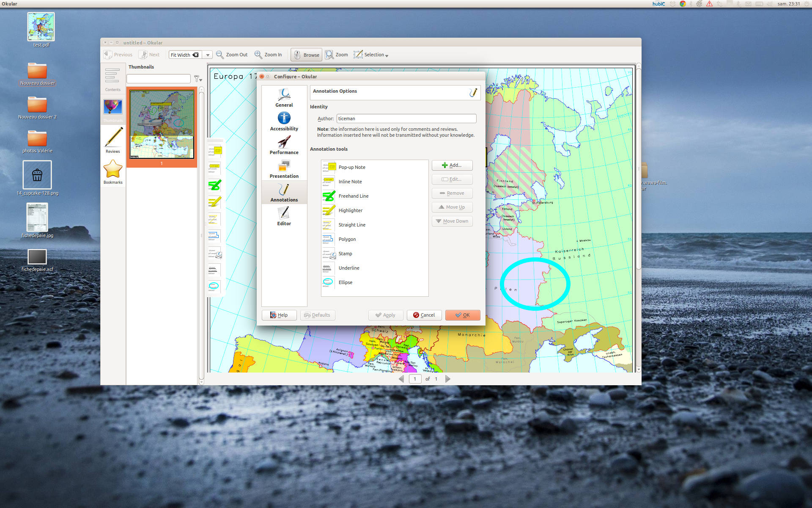
Task: Click the thumbnails search field
Action: click(159, 79)
